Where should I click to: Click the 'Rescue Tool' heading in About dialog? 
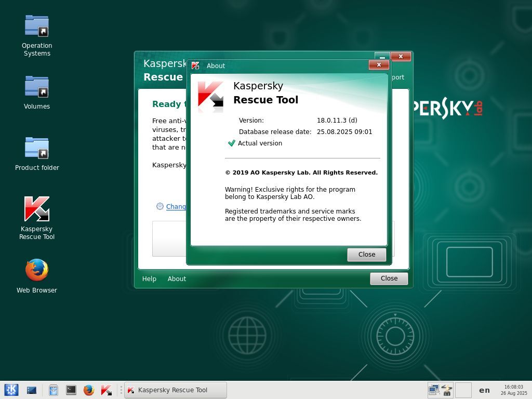(x=265, y=100)
